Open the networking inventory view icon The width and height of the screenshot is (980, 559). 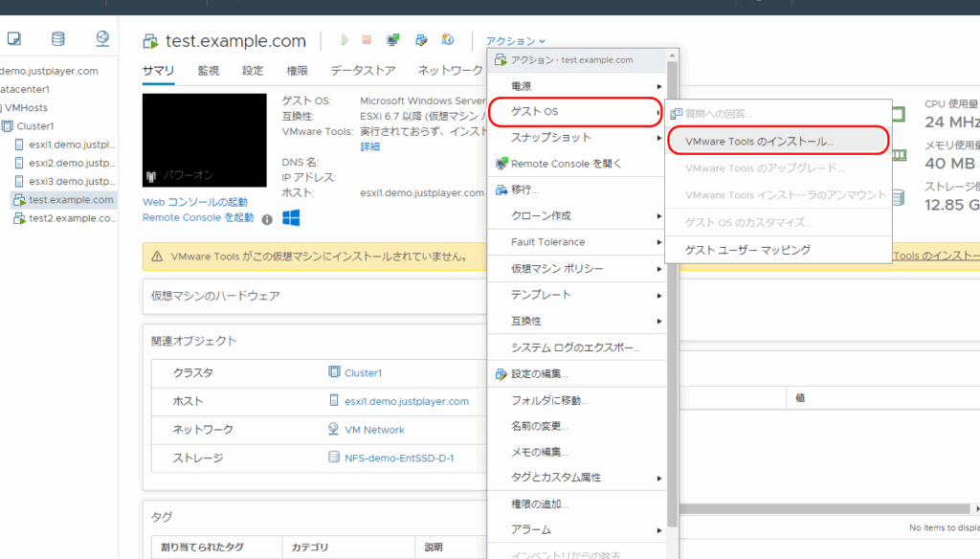coord(102,39)
